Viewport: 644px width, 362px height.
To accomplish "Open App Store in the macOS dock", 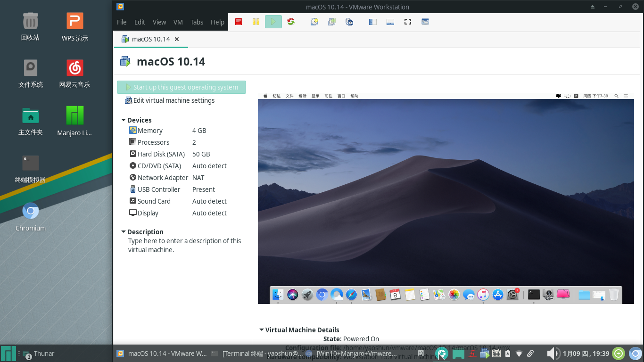I will 498,295.
